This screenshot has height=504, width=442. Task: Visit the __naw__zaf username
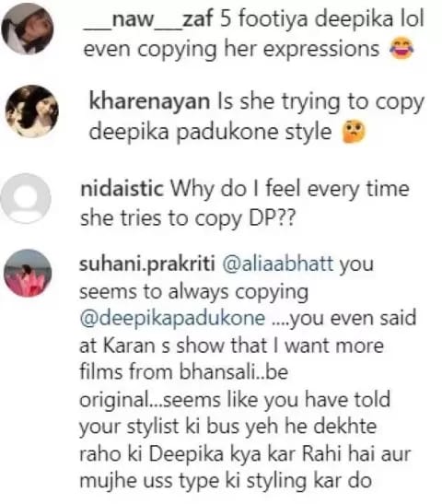(x=148, y=18)
